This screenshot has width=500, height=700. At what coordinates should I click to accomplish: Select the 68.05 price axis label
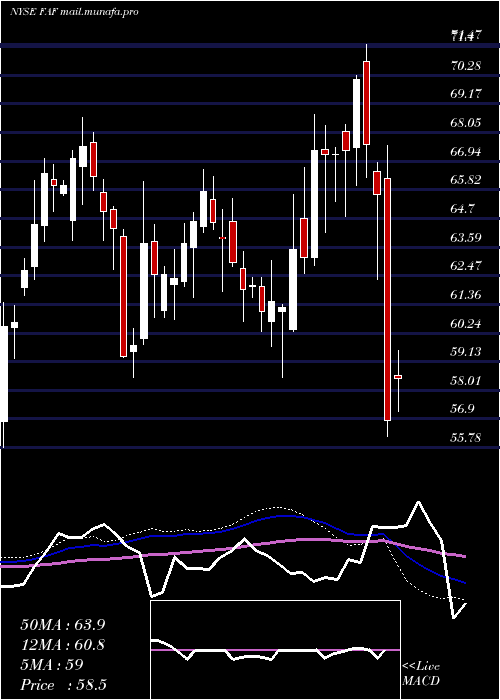coord(466,123)
